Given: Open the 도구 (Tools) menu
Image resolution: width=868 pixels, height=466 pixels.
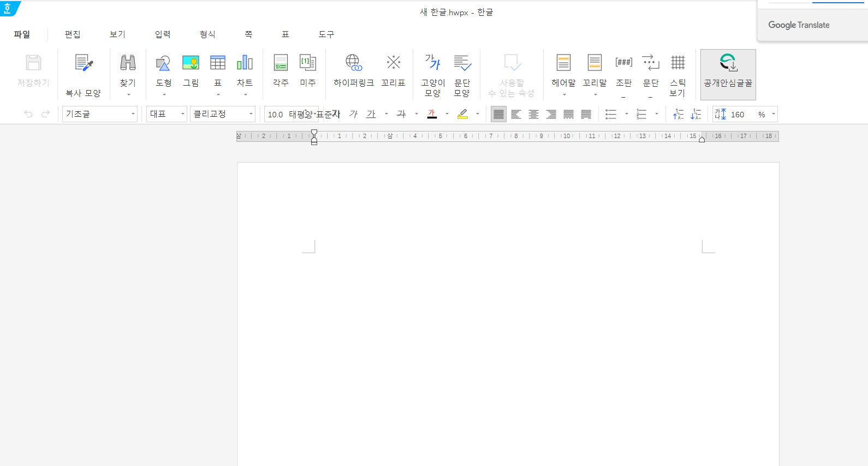Looking at the screenshot, I should pos(326,34).
